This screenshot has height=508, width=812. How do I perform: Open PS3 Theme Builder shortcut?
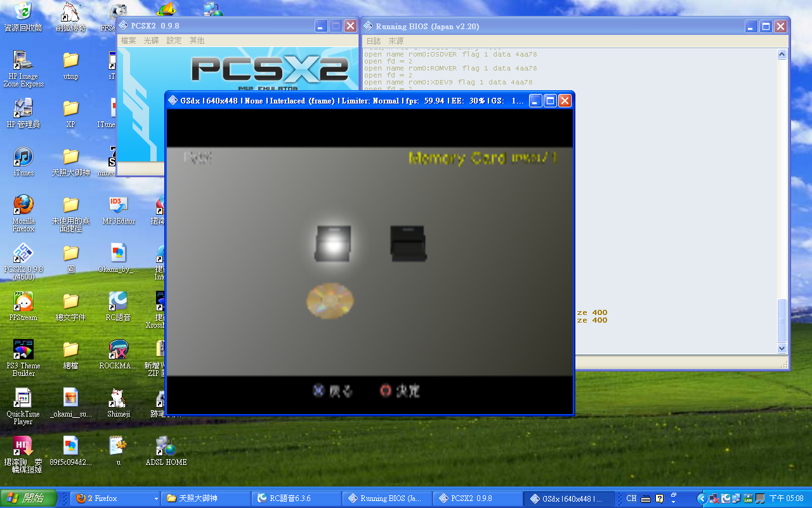pyautogui.click(x=23, y=358)
